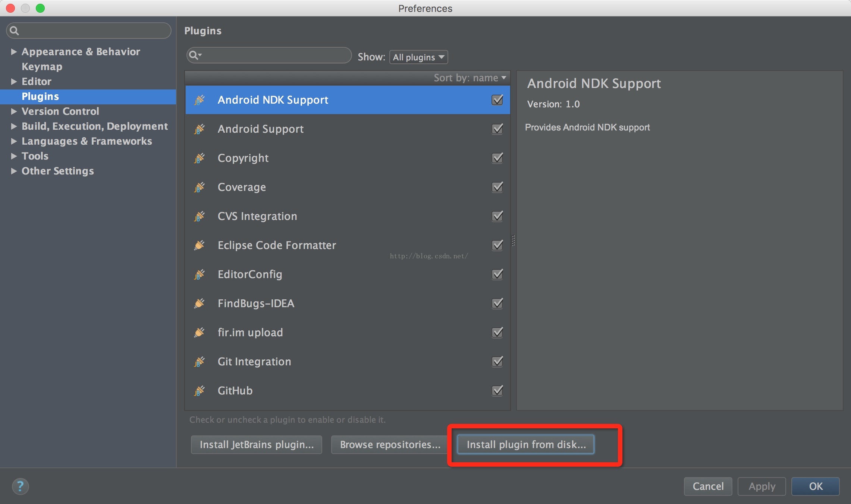Image resolution: width=851 pixels, height=504 pixels.
Task: Uncheck the CVS Integration plugin
Action: (x=497, y=216)
